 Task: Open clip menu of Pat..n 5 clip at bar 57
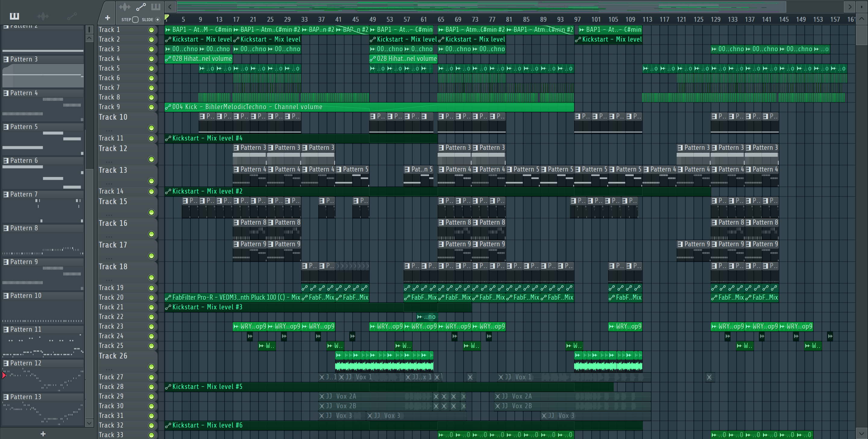pos(407,169)
